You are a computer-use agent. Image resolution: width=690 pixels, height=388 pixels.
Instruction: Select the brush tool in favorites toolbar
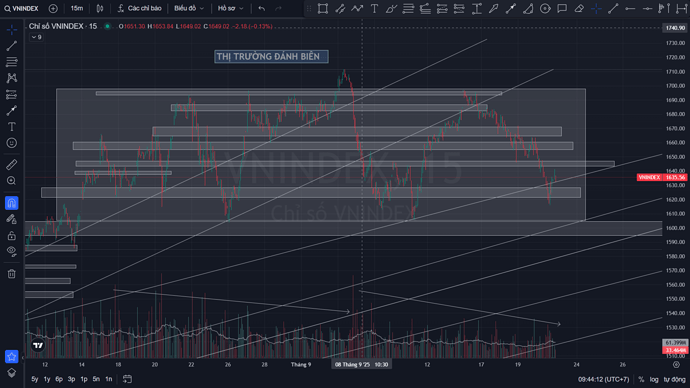[391, 8]
